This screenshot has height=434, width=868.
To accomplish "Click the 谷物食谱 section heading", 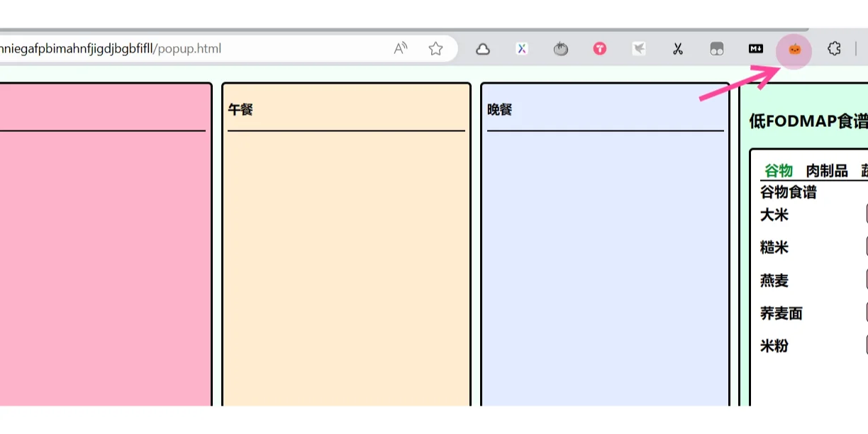I will click(x=789, y=192).
